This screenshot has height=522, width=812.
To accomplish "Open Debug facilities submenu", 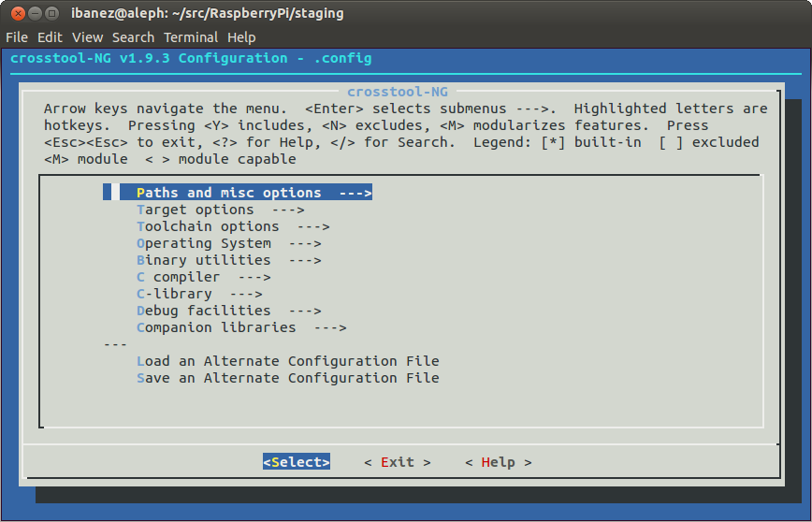I will [229, 311].
